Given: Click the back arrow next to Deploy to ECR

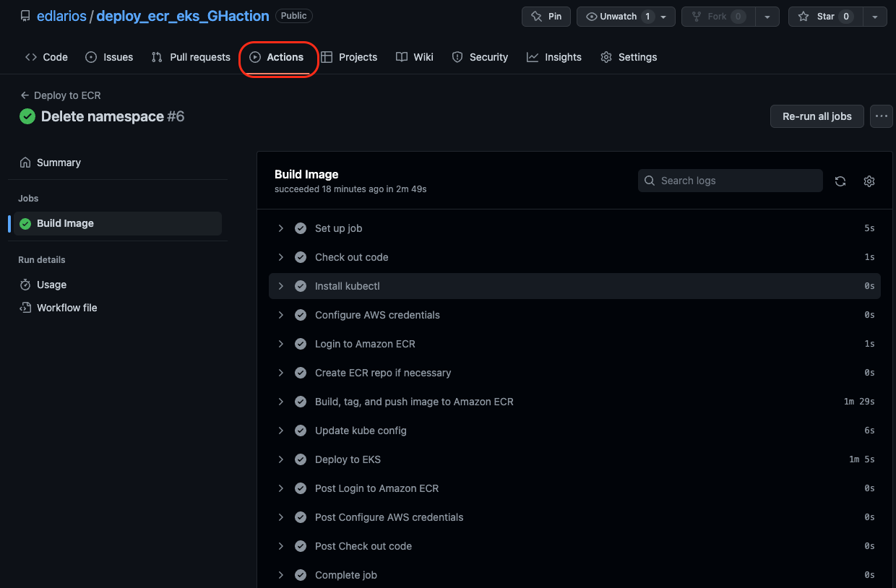Looking at the screenshot, I should point(23,95).
